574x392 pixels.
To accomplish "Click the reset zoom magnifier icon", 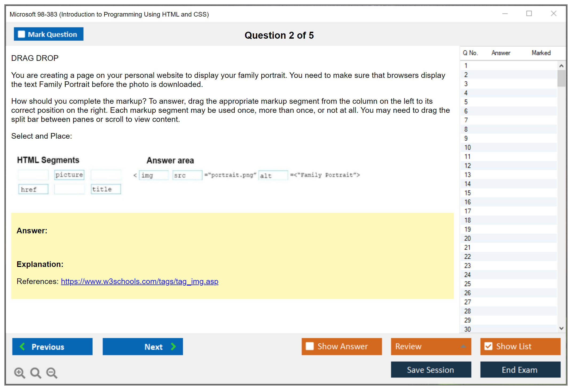I will [x=36, y=373].
